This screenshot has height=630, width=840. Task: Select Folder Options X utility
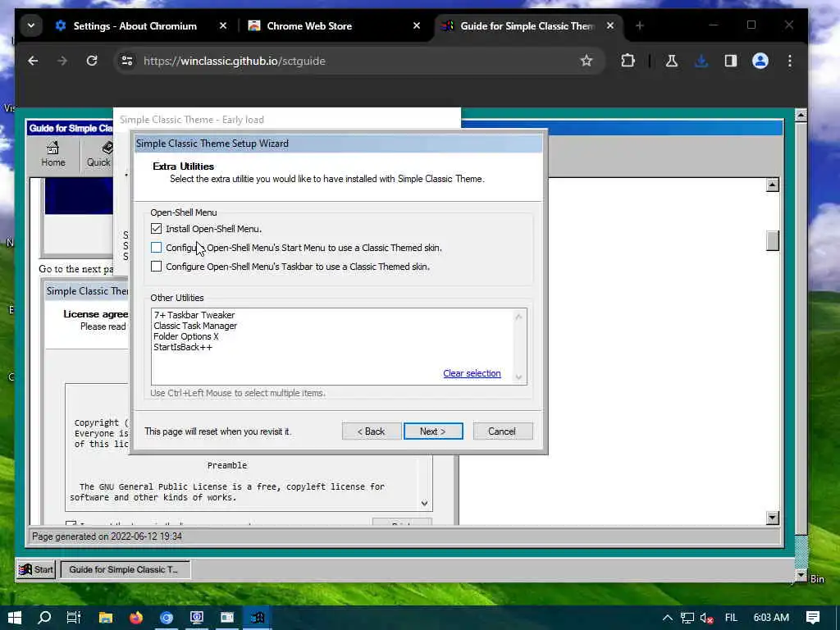click(186, 336)
